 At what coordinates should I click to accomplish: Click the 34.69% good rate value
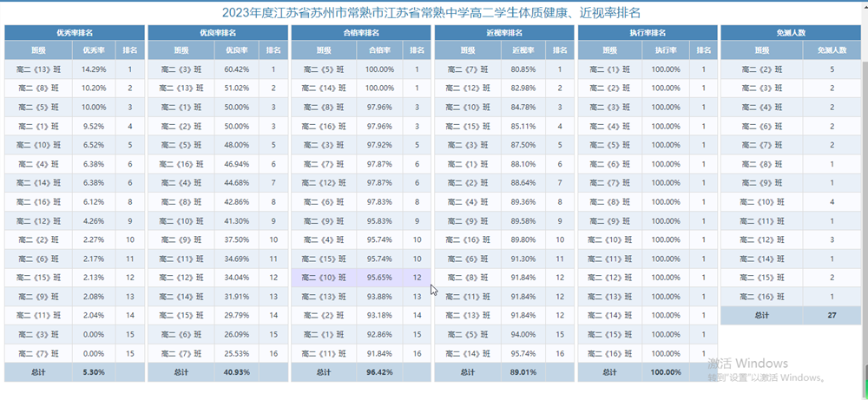click(236, 259)
